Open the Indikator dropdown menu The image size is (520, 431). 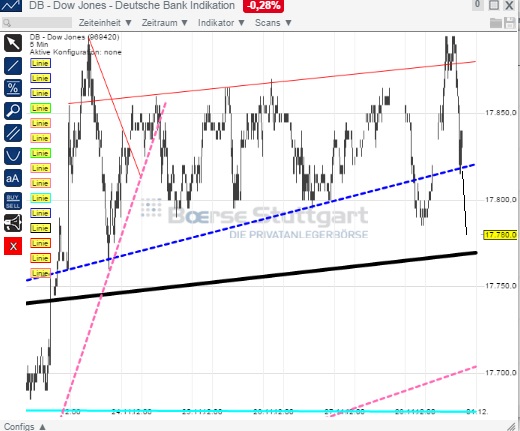tap(221, 23)
